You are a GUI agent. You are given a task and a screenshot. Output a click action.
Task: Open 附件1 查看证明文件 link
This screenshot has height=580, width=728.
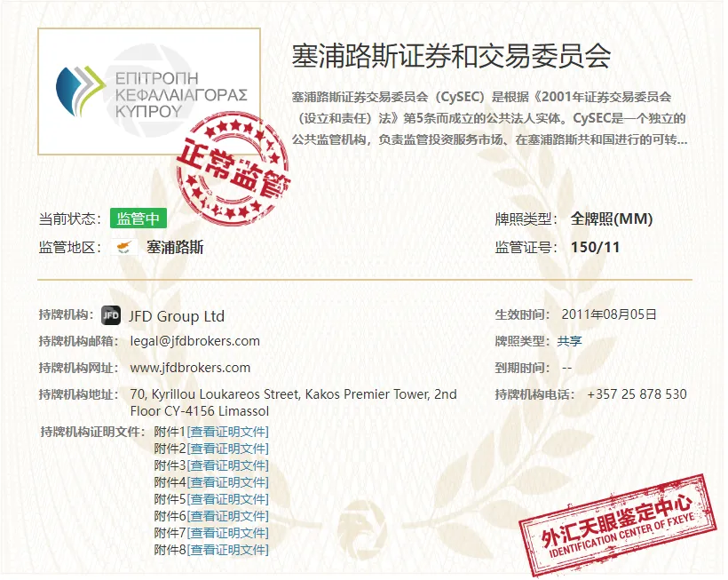click(228, 432)
